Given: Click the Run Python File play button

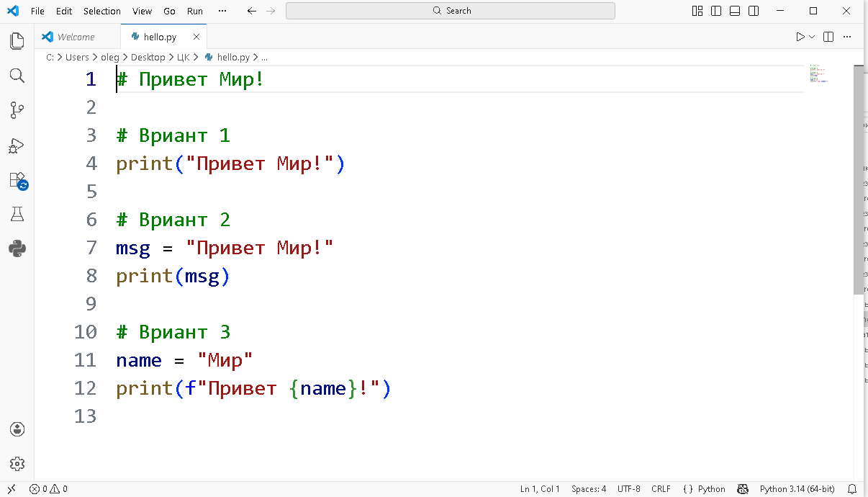Looking at the screenshot, I should [x=800, y=37].
